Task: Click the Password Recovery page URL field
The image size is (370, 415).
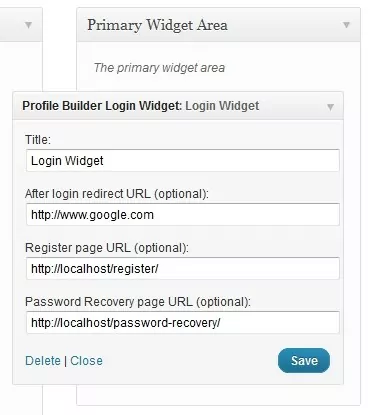Action: (x=183, y=323)
